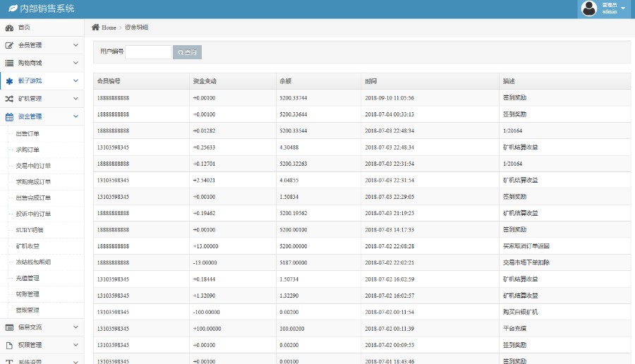Click the house icon in the breadcrumb

95,28
